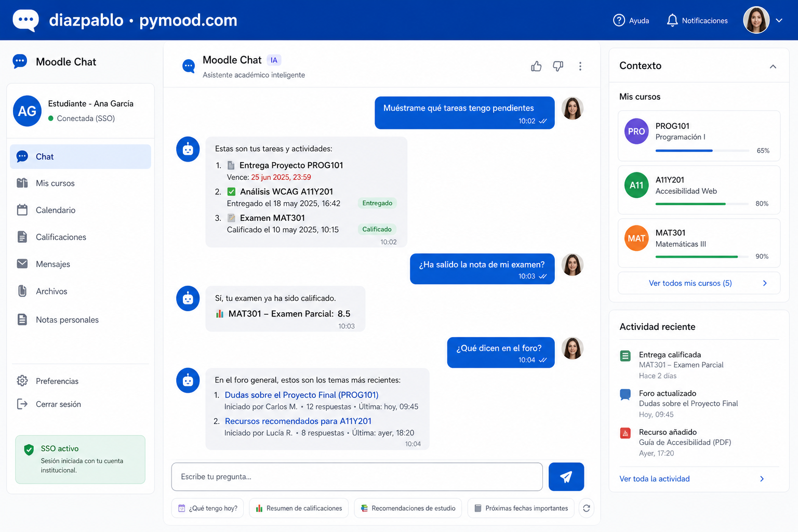Click the bot avatar beside the exam grade reply
Viewport: 798px width, 532px height.
[x=188, y=299]
